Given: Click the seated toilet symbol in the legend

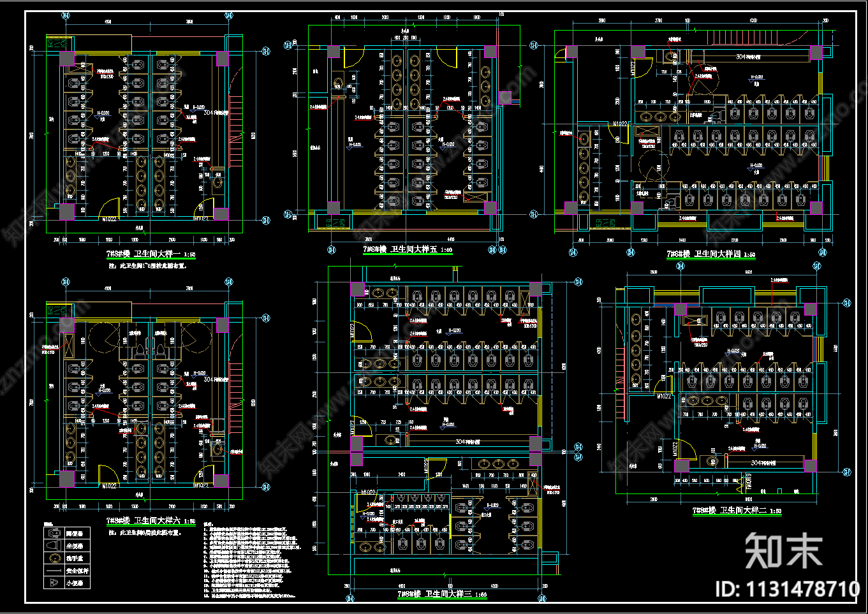Looking at the screenshot, I should point(53,546).
